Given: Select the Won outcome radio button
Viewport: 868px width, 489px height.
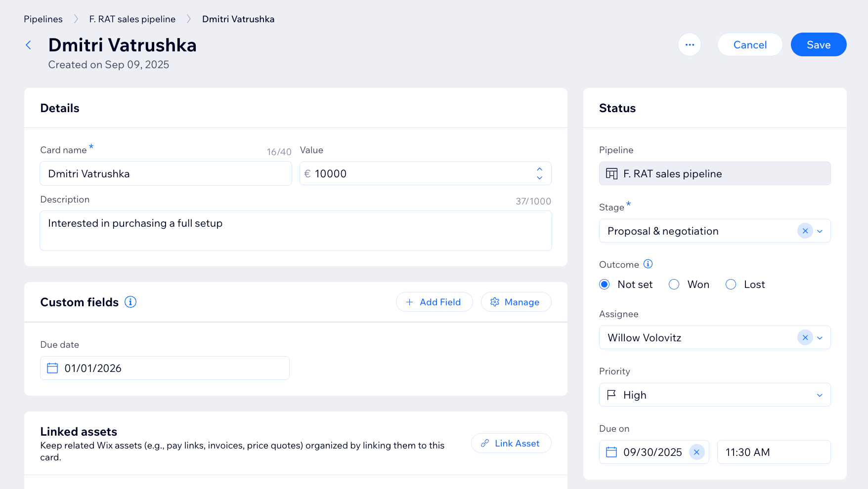Looking at the screenshot, I should [674, 284].
